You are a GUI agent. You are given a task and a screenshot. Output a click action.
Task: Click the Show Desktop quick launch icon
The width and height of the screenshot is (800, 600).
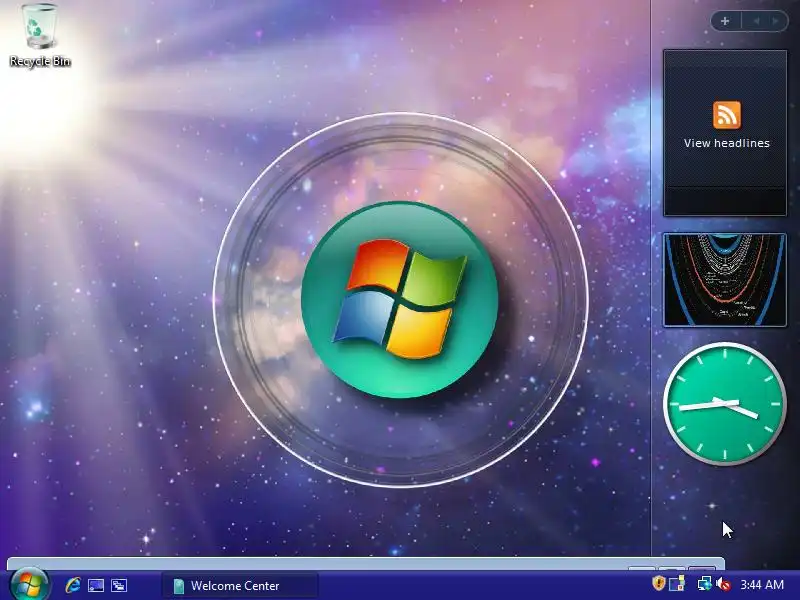(96, 585)
